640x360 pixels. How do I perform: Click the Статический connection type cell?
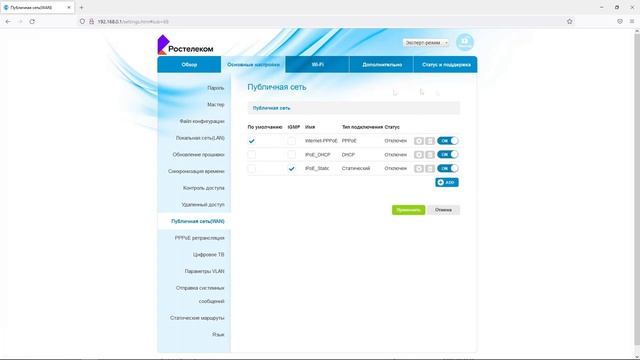(356, 169)
